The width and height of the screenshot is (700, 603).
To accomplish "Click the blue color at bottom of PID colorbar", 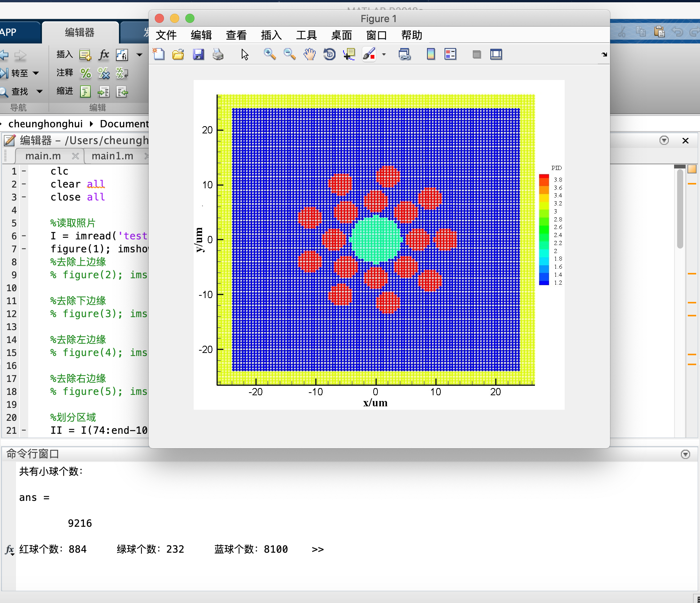I will point(544,282).
